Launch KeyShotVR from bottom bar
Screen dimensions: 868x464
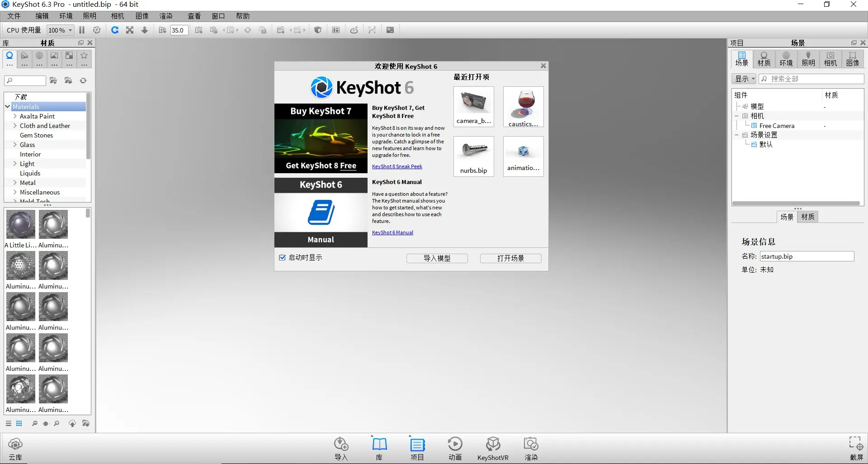coord(493,449)
